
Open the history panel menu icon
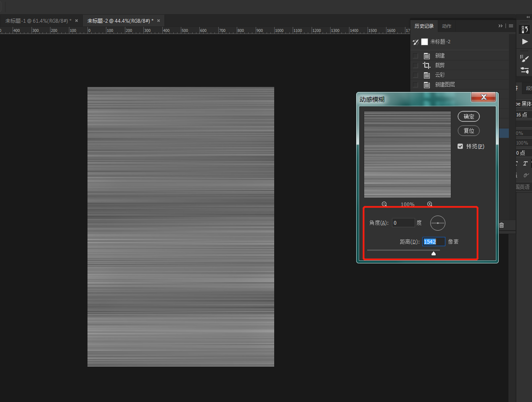[511, 26]
